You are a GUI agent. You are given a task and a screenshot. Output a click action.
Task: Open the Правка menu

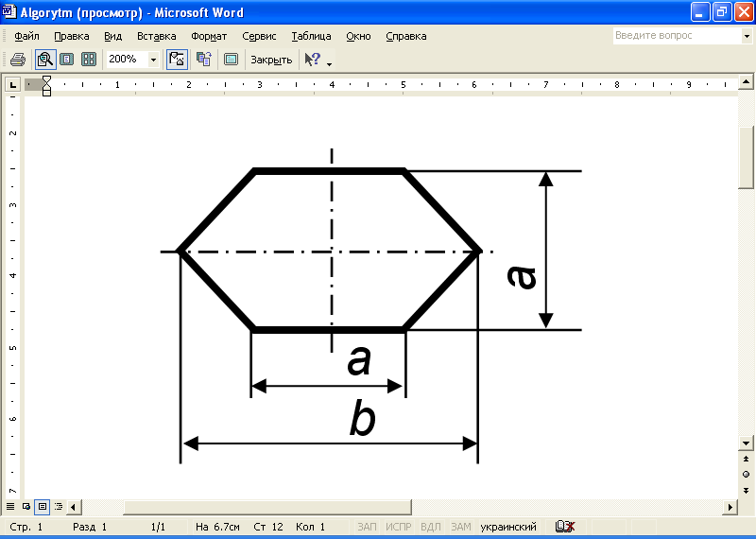coord(72,36)
